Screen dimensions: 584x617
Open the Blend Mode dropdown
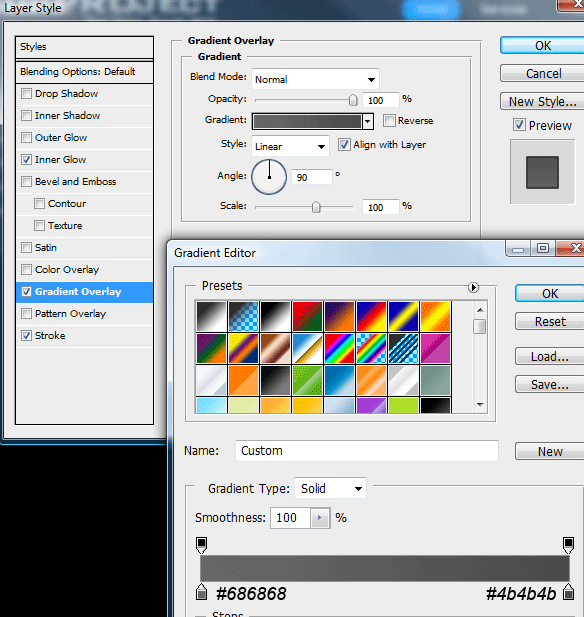(315, 79)
